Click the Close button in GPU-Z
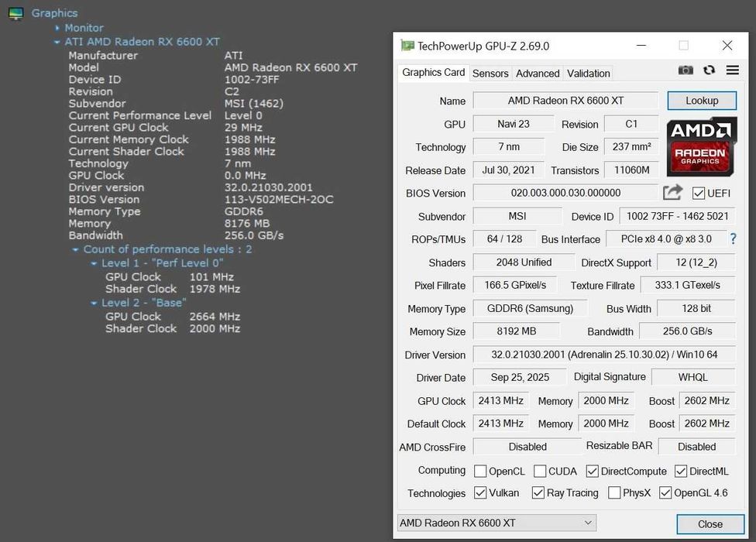 click(x=710, y=524)
